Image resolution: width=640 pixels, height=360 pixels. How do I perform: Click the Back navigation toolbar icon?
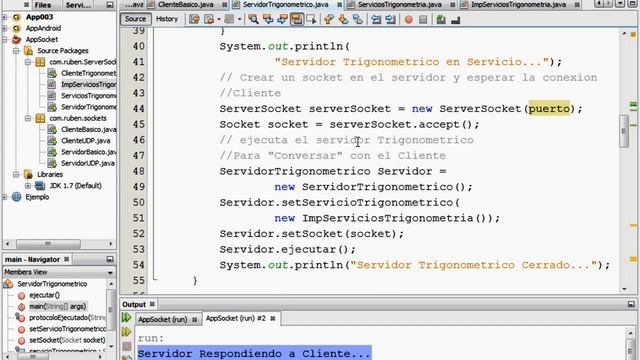pos(209,19)
